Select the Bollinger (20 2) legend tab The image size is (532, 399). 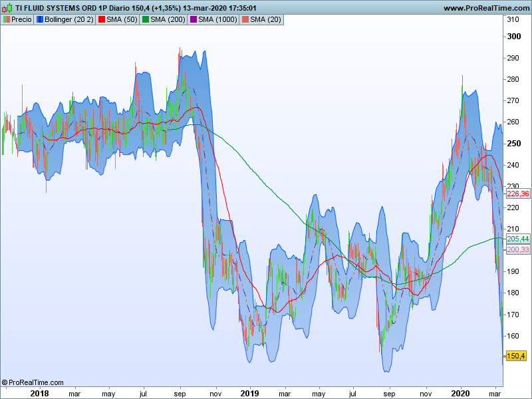coord(65,20)
